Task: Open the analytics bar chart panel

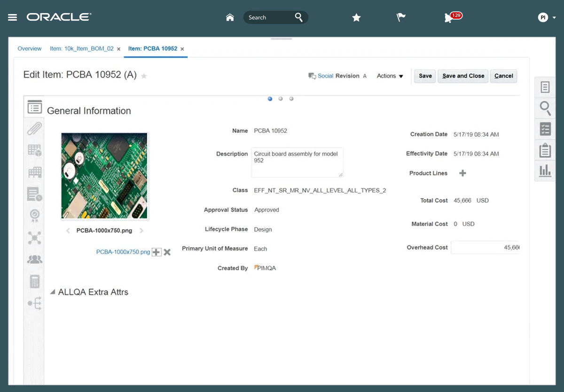Action: click(545, 170)
